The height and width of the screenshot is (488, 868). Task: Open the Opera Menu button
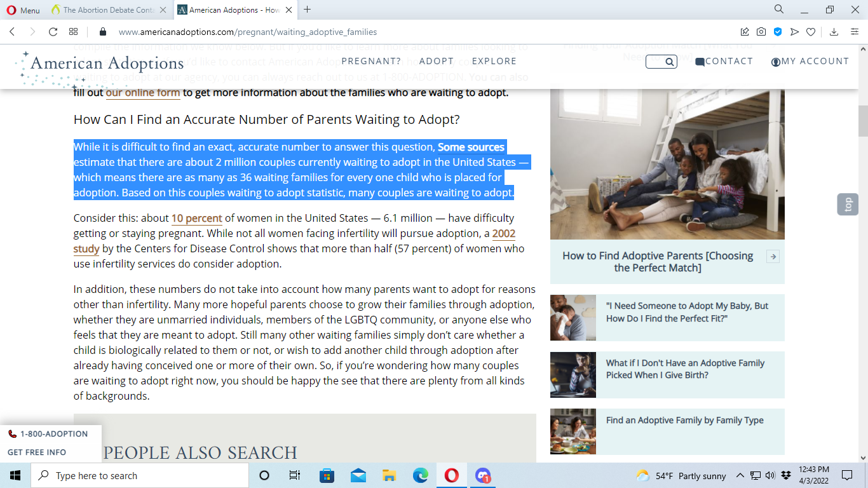pos(23,10)
